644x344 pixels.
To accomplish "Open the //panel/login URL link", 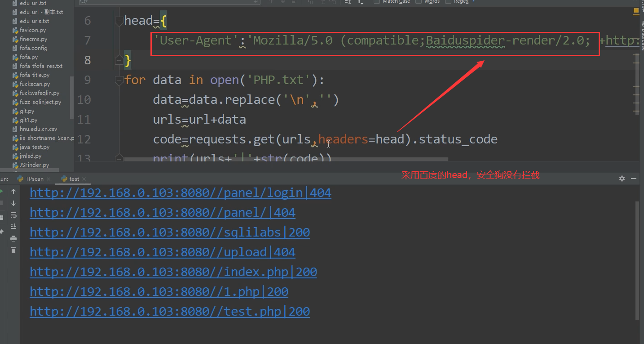I will [x=181, y=193].
